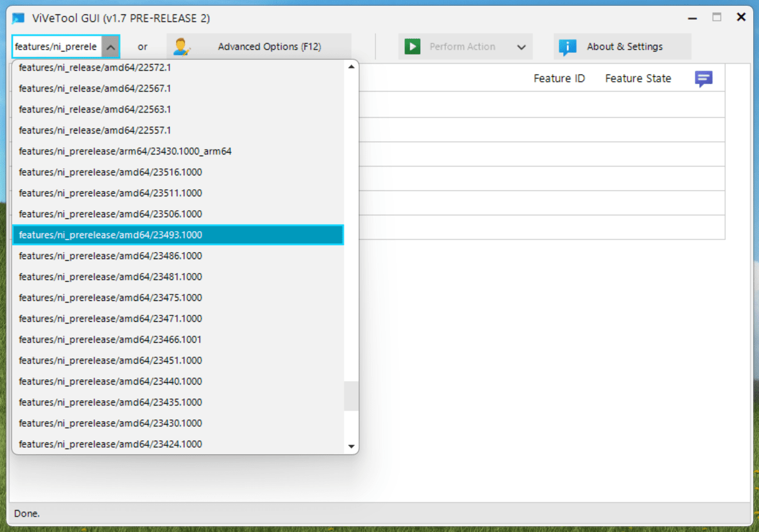
Task: Open the Perform Action dropdown chevron
Action: 521,47
